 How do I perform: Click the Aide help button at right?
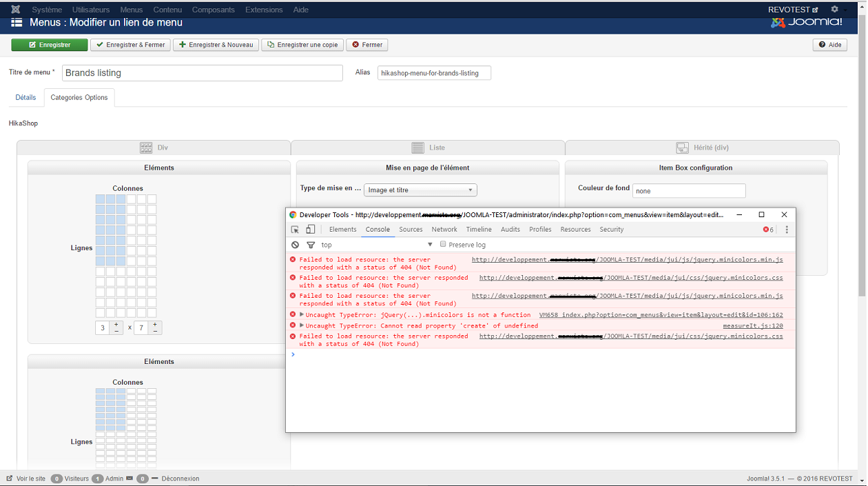pyautogui.click(x=830, y=45)
